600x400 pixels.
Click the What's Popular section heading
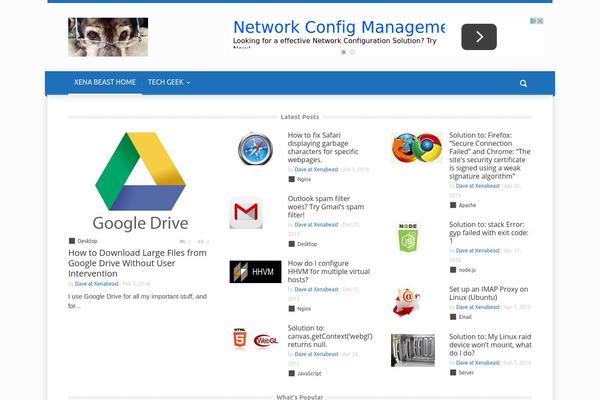(300, 397)
